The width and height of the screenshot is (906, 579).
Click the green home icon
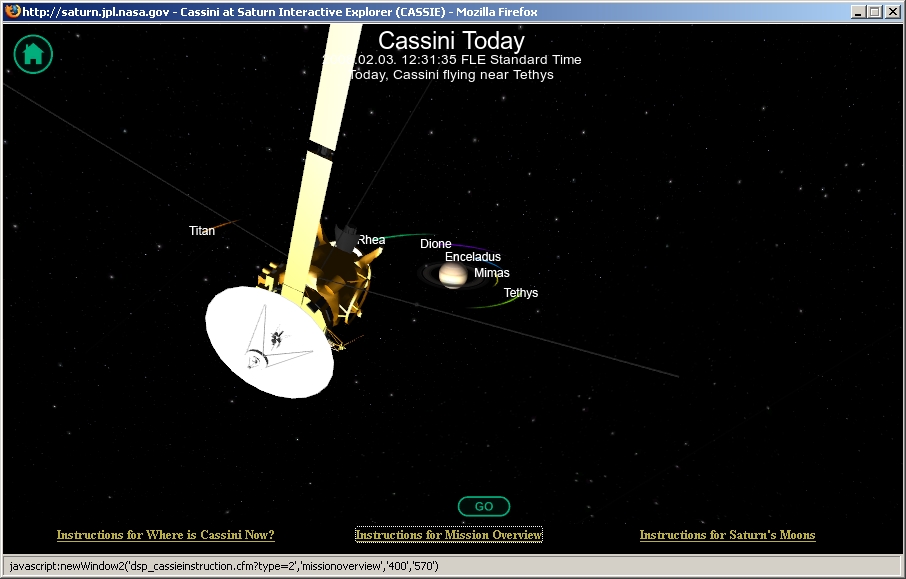coord(33,54)
